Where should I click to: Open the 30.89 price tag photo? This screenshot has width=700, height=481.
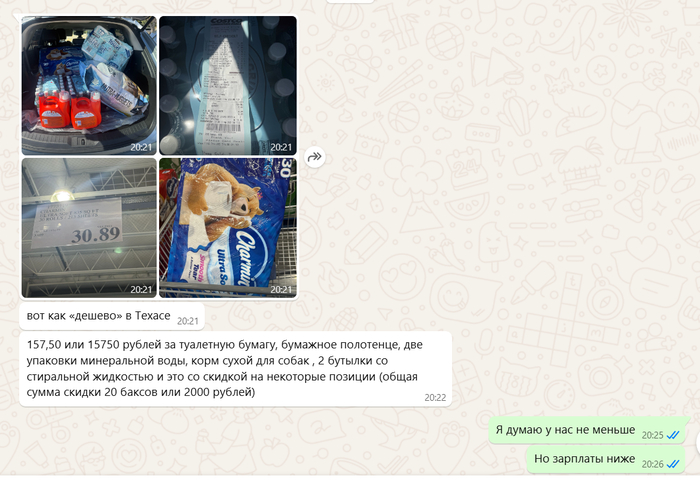pos(89,227)
